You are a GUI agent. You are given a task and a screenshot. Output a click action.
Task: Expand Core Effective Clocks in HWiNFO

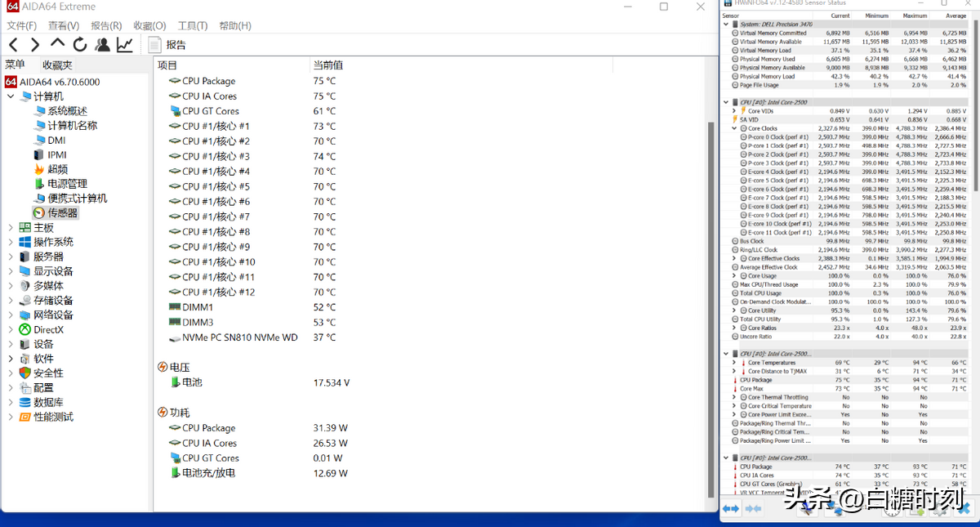tap(734, 258)
